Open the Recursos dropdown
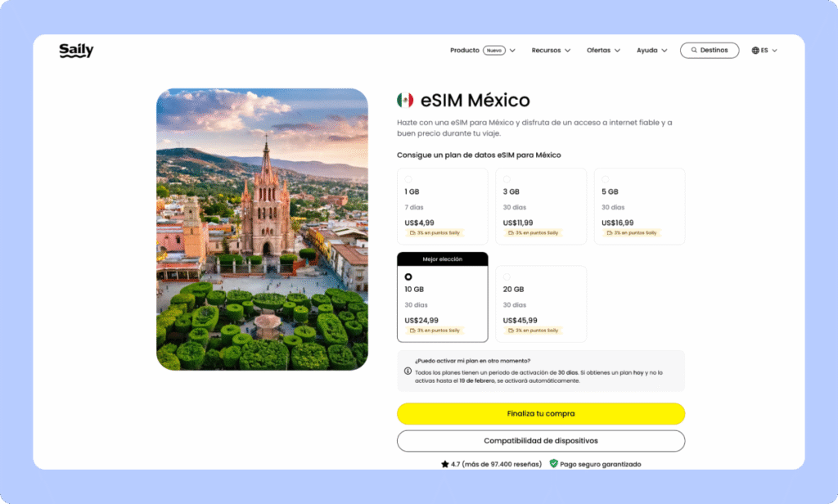The image size is (838, 504). tap(551, 51)
